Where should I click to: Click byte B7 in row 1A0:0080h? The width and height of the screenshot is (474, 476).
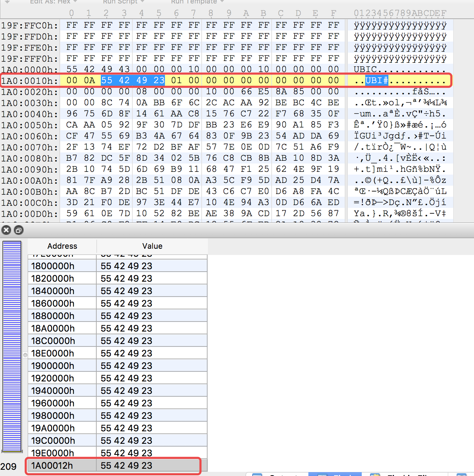(72, 158)
